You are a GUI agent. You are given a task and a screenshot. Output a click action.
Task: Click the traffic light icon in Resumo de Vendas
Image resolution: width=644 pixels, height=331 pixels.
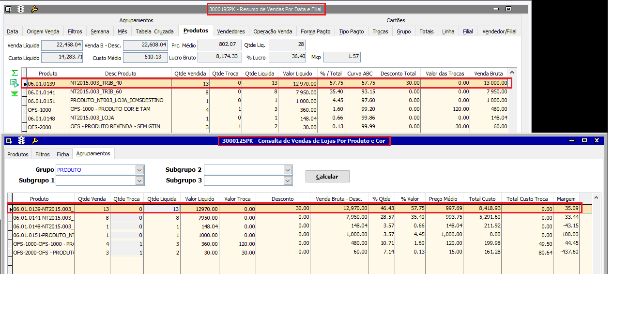pos(21,9)
